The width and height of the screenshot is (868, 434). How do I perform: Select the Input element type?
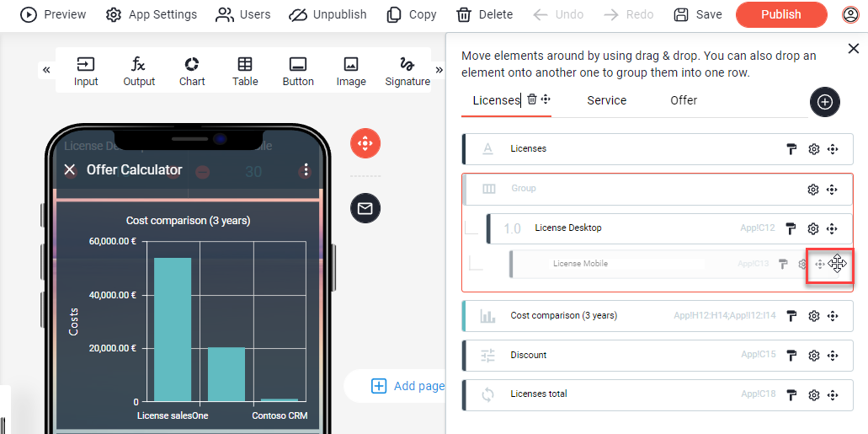point(86,72)
